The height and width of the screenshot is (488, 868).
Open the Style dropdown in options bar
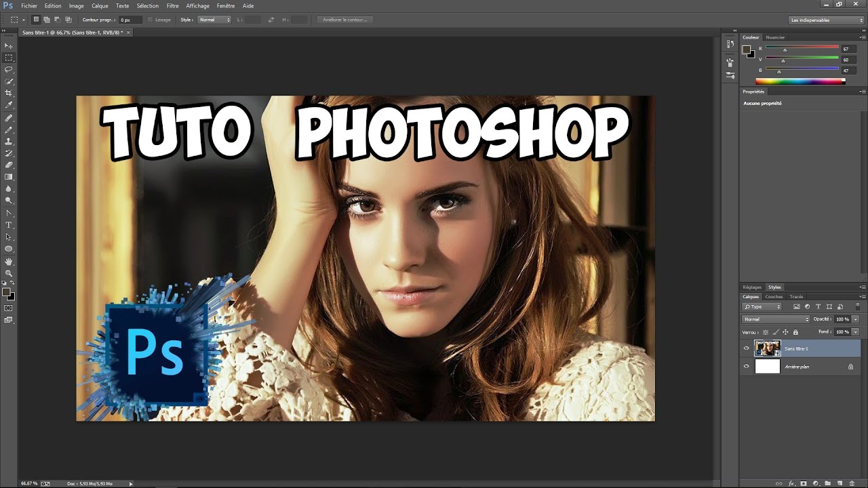[215, 20]
